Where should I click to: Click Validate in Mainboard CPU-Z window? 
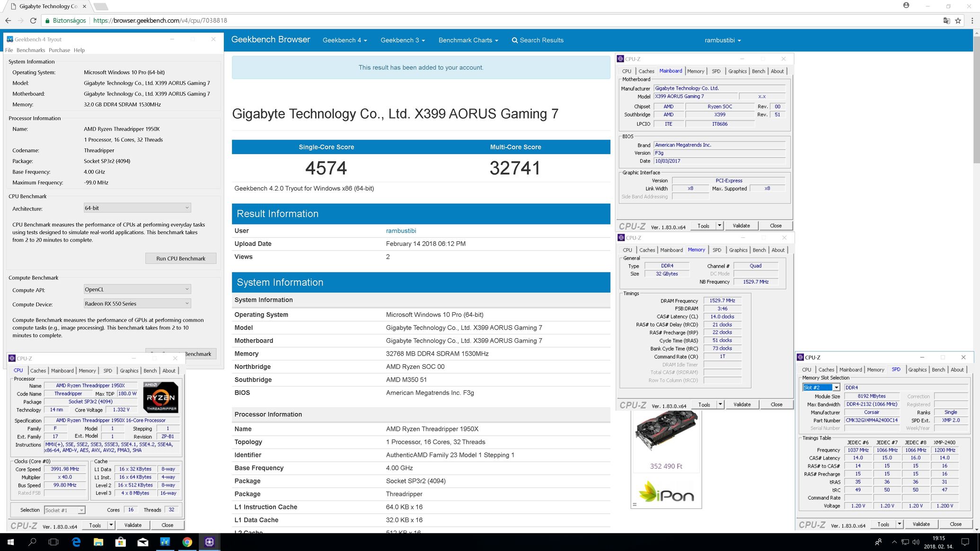tap(741, 226)
